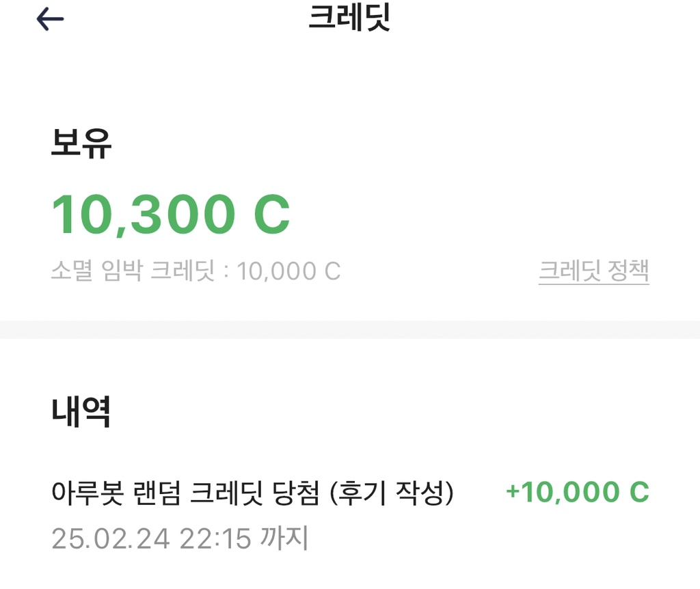
Task: Open the 크레딧 정책 link
Action: [x=593, y=271]
